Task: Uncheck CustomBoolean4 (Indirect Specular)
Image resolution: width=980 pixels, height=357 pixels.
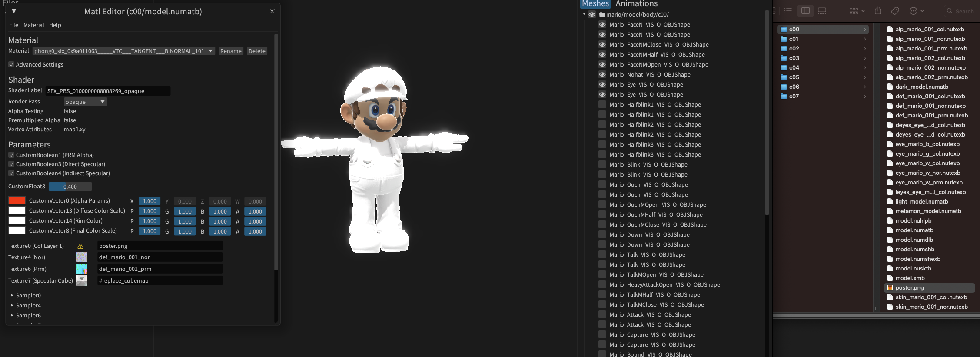Action: tap(11, 173)
